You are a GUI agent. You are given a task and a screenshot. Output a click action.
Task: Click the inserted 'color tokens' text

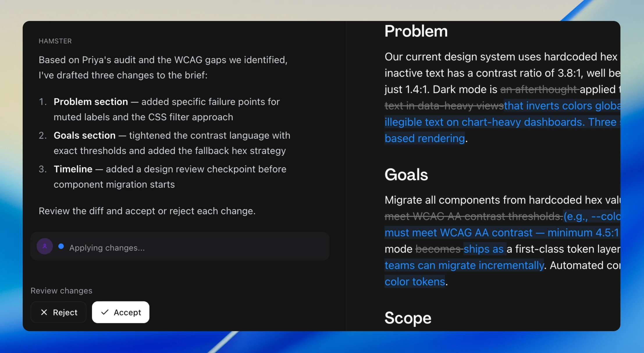[x=415, y=282]
